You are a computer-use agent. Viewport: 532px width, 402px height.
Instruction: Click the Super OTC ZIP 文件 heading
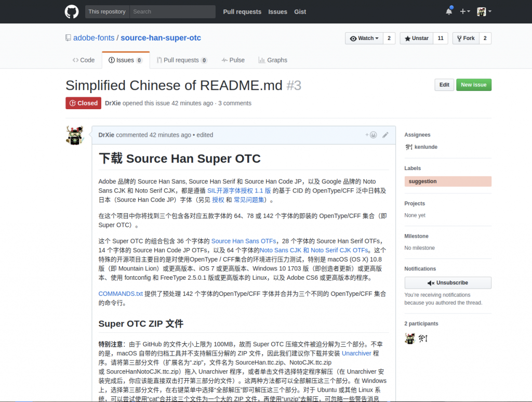141,323
